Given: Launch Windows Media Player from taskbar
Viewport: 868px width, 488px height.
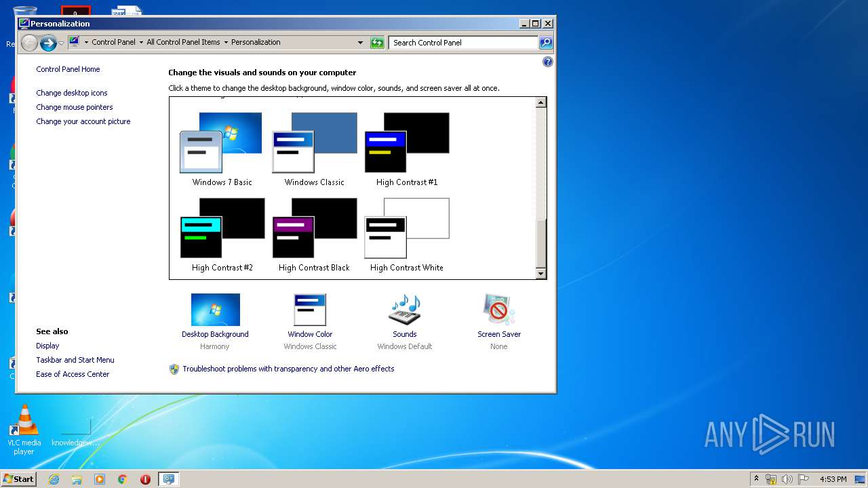Looking at the screenshot, I should pyautogui.click(x=100, y=479).
